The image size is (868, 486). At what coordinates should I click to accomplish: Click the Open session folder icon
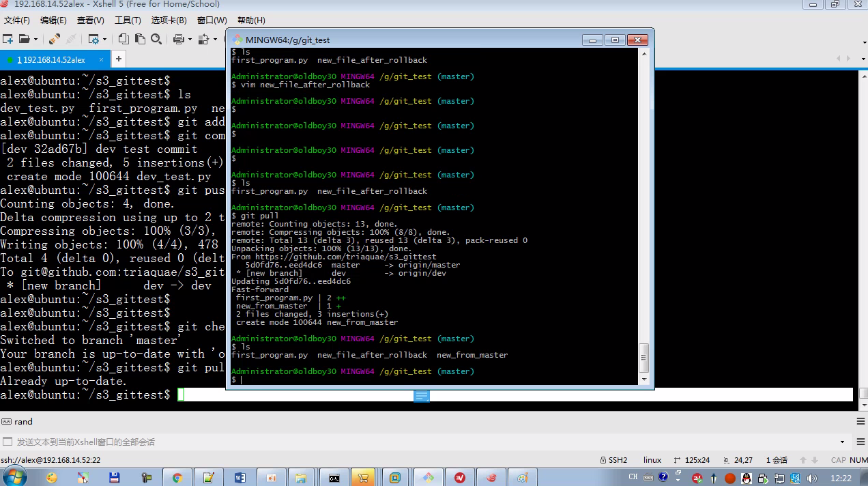[24, 39]
